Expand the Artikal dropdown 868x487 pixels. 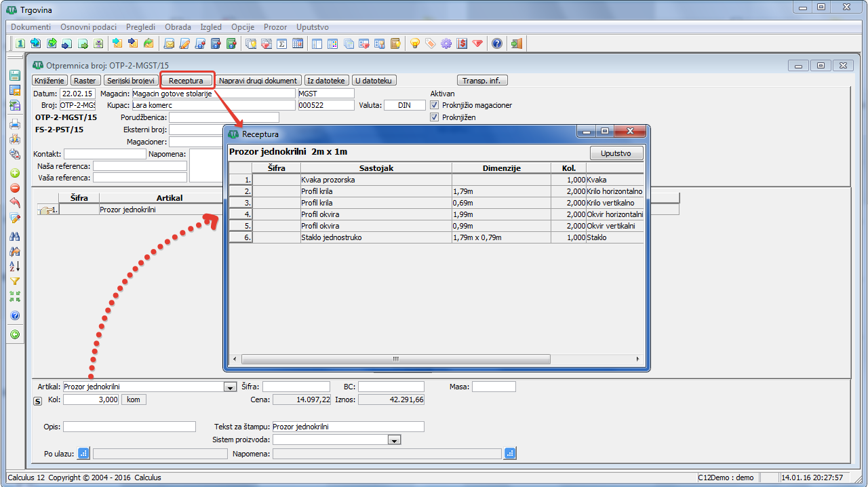229,387
